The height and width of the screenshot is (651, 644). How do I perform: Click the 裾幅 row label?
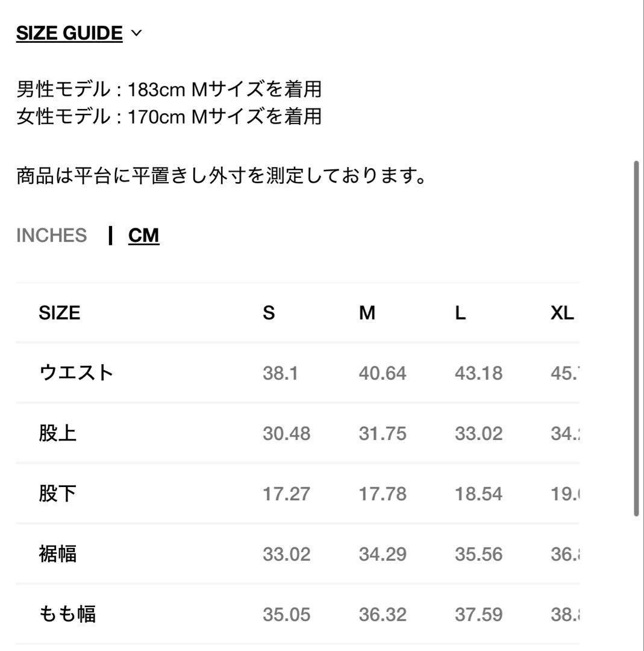58,554
